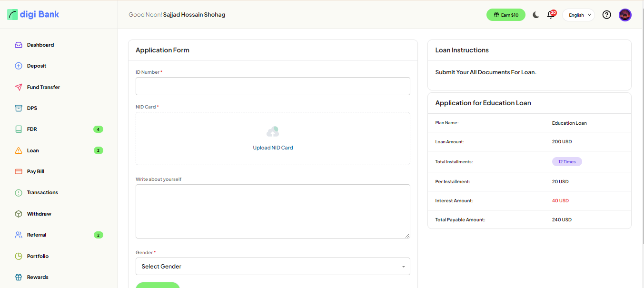This screenshot has height=288, width=644.
Task: Open help via question mark icon
Action: point(606,15)
